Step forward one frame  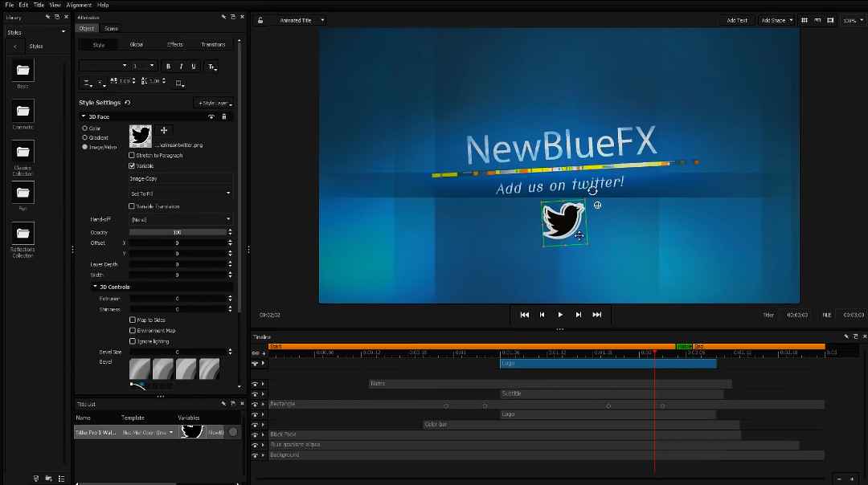click(579, 315)
